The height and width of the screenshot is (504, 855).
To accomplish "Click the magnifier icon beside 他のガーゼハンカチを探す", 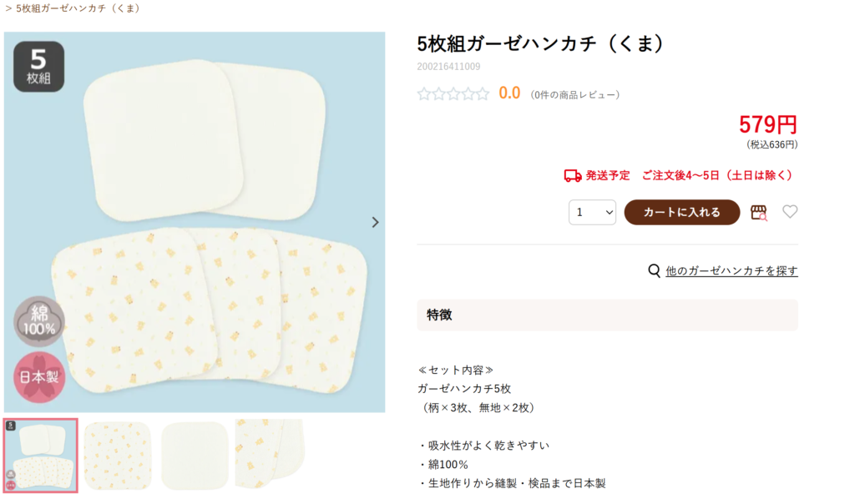I will (x=655, y=270).
